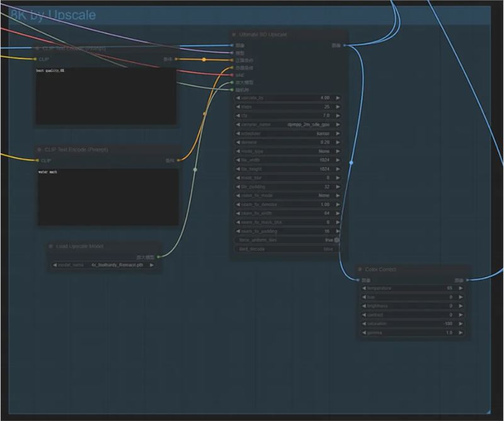The image size is (504, 421).
Task: Click the CLIP input port on the 'best quality' node
Action: (x=35, y=59)
